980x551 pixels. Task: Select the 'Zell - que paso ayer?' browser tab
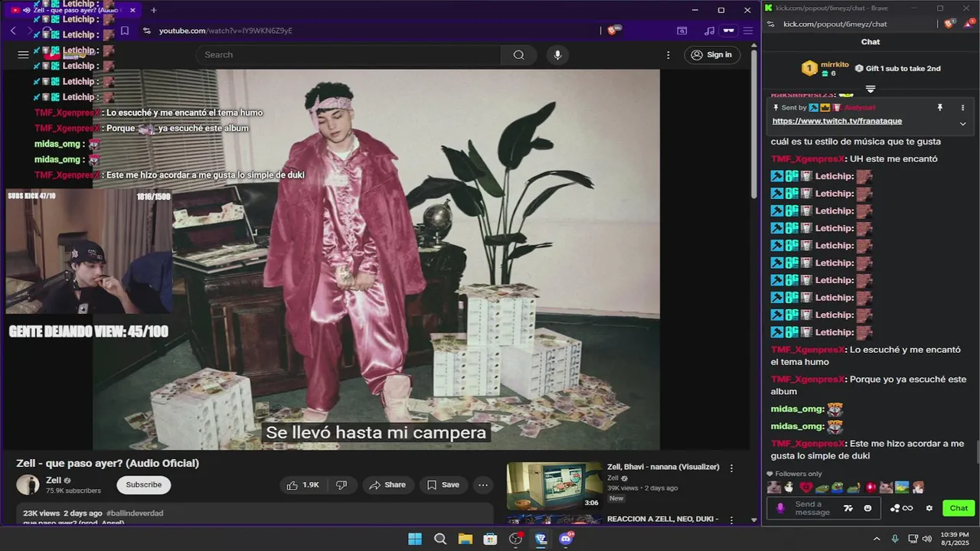click(x=74, y=10)
